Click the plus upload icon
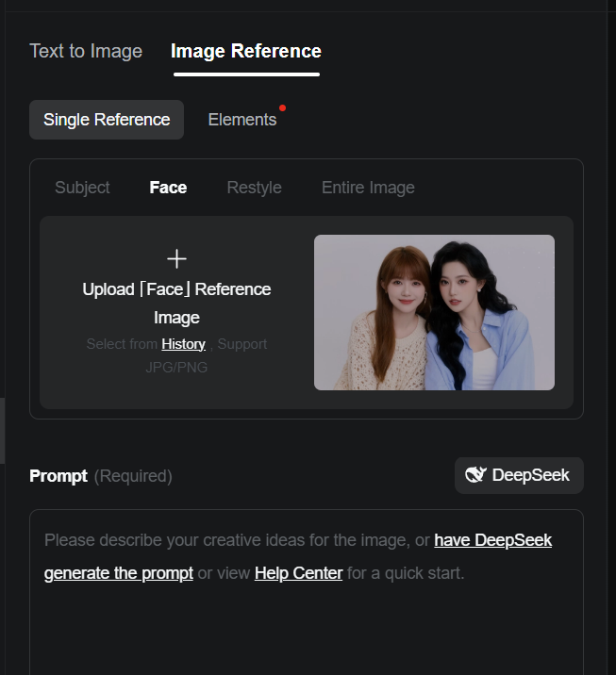This screenshot has width=616, height=675. (176, 258)
